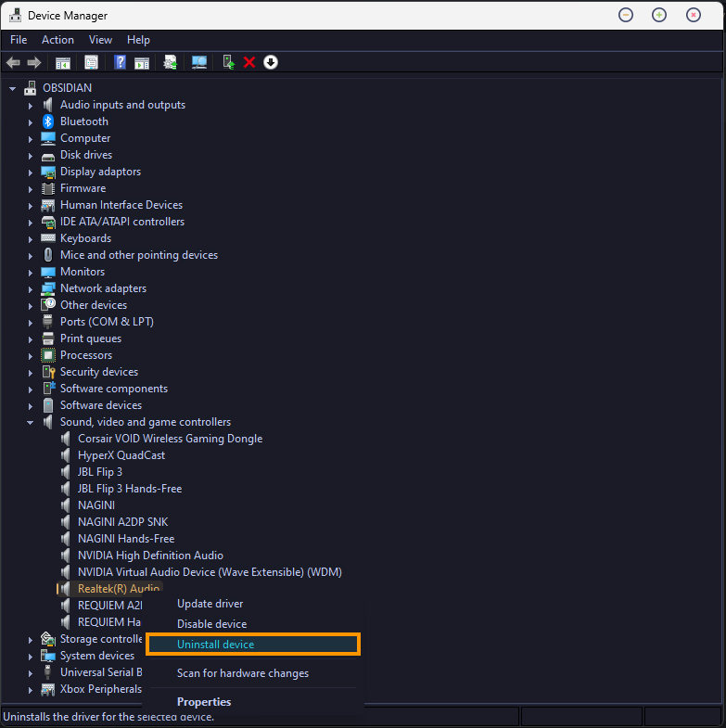Expand Audio inputs and outputs

pos(31,106)
